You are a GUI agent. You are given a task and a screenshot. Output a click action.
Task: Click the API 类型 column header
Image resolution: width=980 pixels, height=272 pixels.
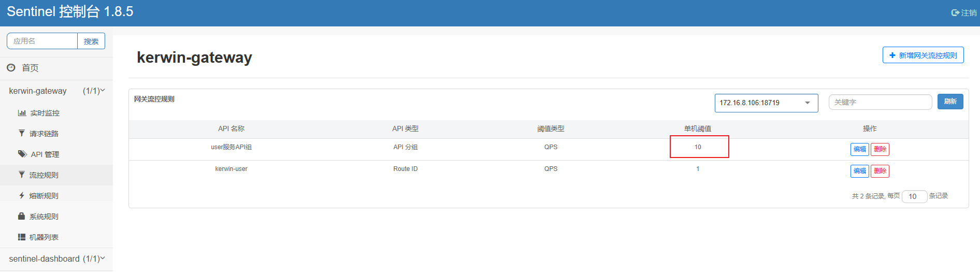click(x=405, y=128)
